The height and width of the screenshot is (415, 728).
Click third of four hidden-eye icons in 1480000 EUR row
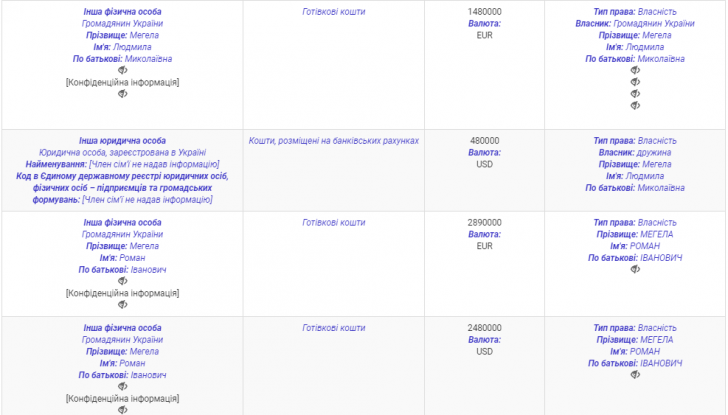635,94
